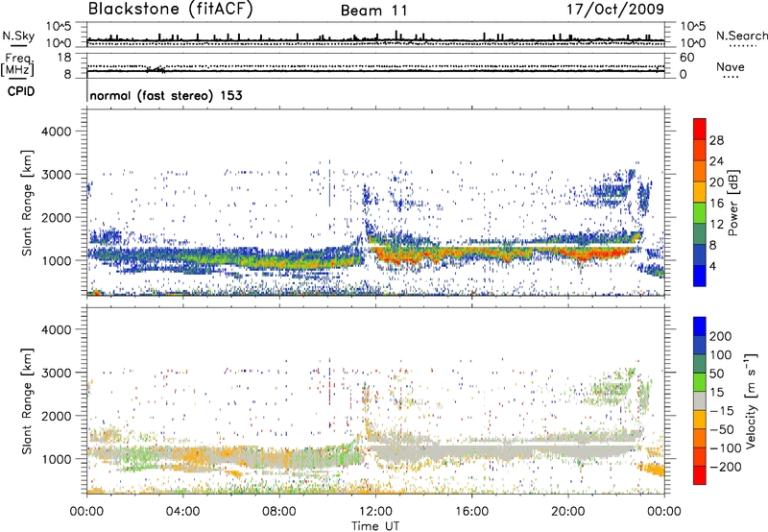
Task: Select power colorbar label 24
Action: click(716, 161)
